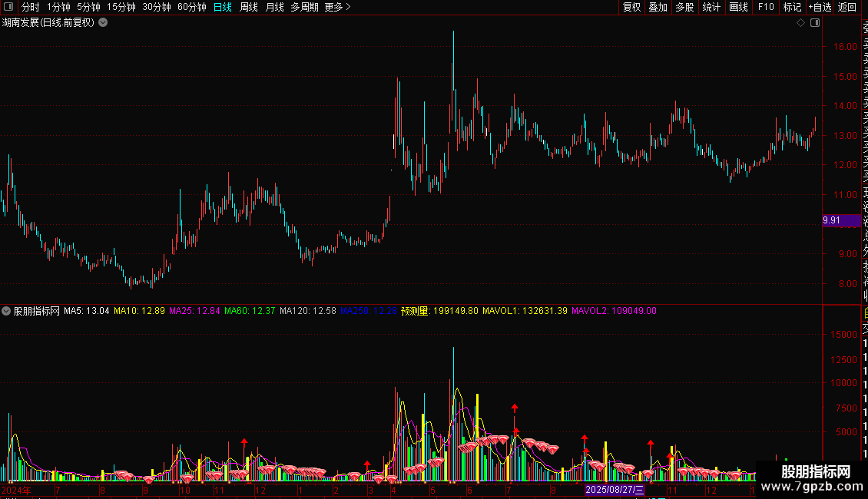Click the 湖南发展(日线.前复权) chart title
The image size is (868, 499).
click(48, 23)
